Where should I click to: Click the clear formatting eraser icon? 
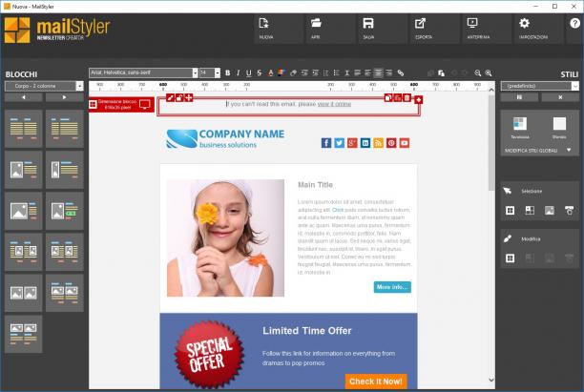click(293, 73)
